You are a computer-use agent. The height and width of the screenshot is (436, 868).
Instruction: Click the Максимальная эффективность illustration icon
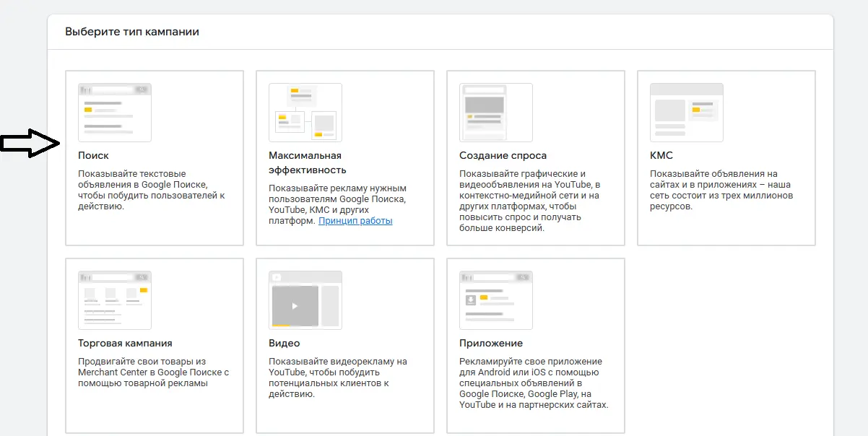(x=305, y=112)
